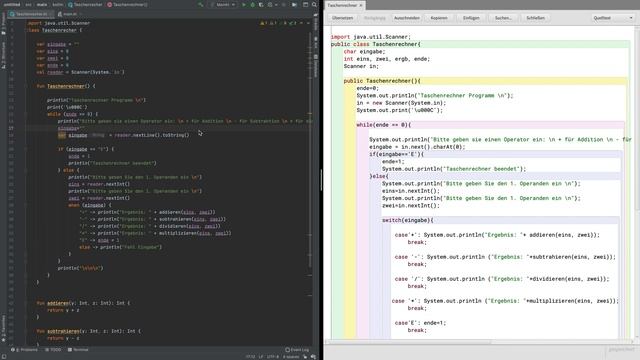The height and width of the screenshot is (360, 640).
Task: Start debugging with the green bug icon
Action: [253, 4]
